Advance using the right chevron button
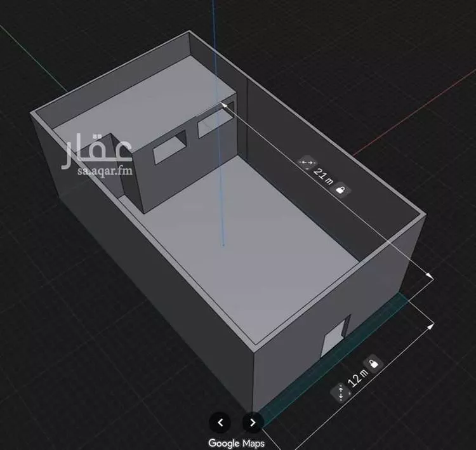 [253, 421]
